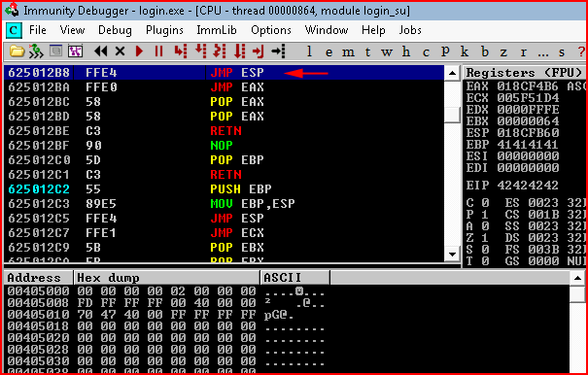Select the RETN row at 625012BE
Viewport: 588px width, 375px height.
click(x=224, y=131)
